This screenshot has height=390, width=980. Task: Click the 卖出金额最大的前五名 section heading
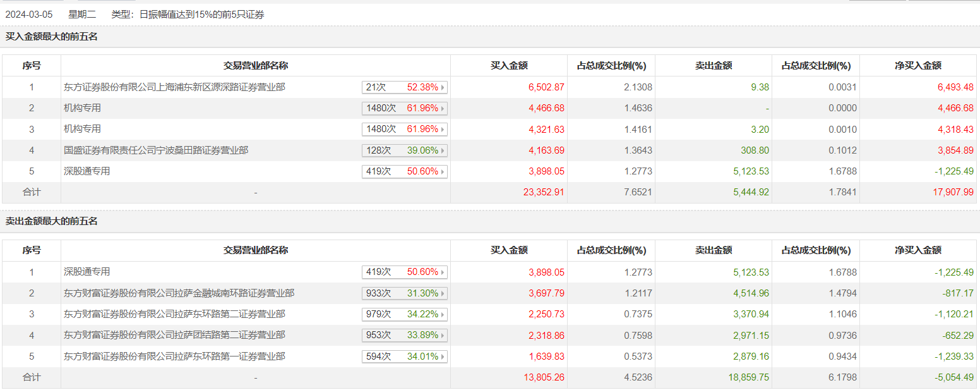click(x=52, y=221)
